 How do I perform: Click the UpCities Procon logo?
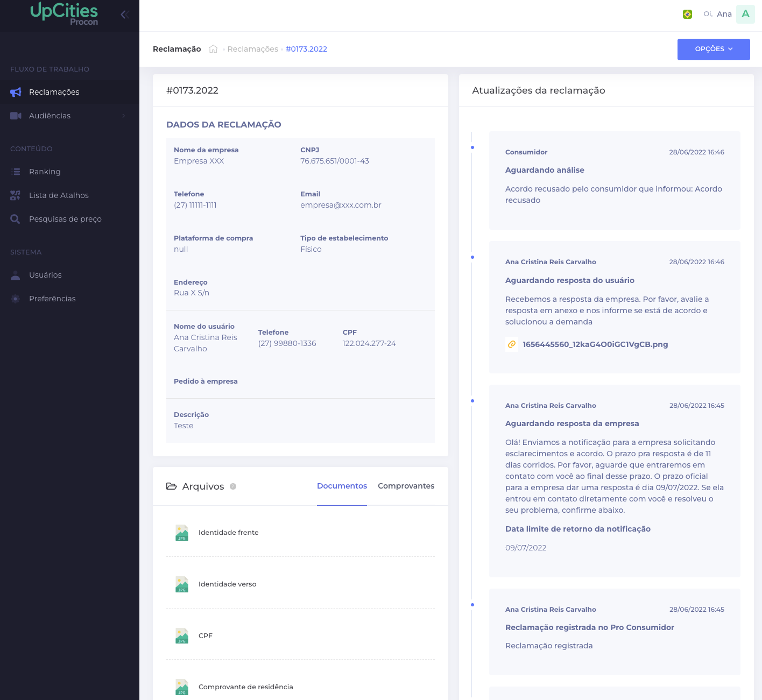[64, 14]
